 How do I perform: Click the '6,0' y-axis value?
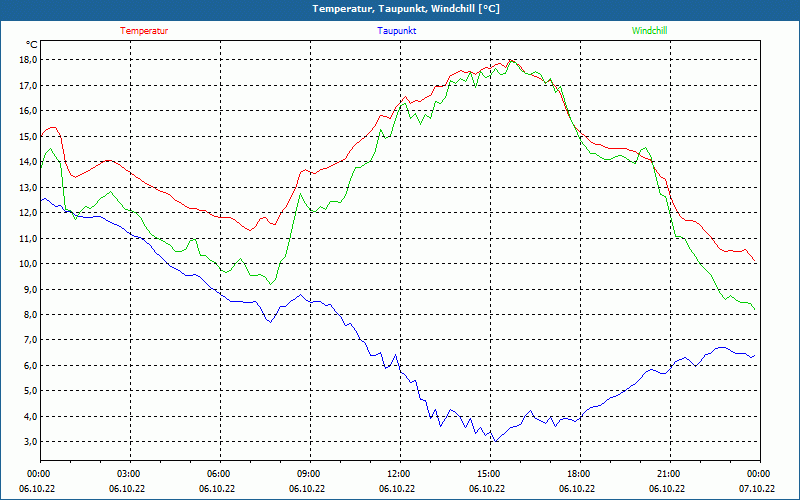pos(31,365)
